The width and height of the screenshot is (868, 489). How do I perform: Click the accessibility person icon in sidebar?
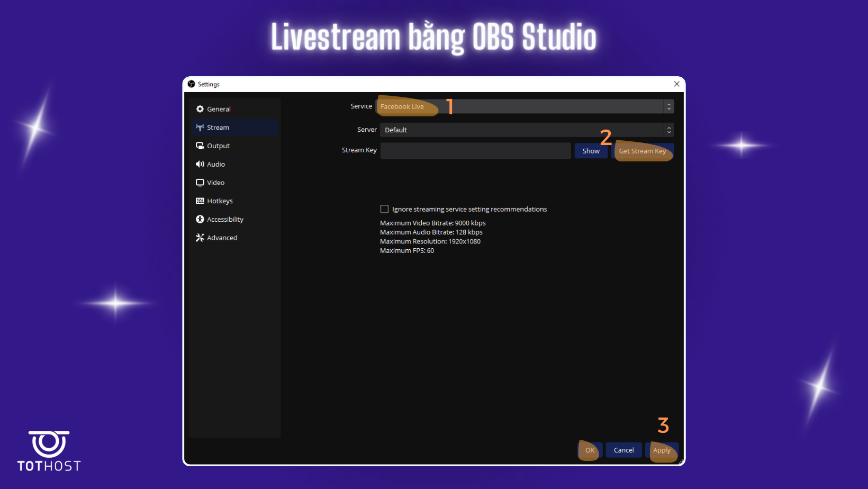[x=200, y=219]
